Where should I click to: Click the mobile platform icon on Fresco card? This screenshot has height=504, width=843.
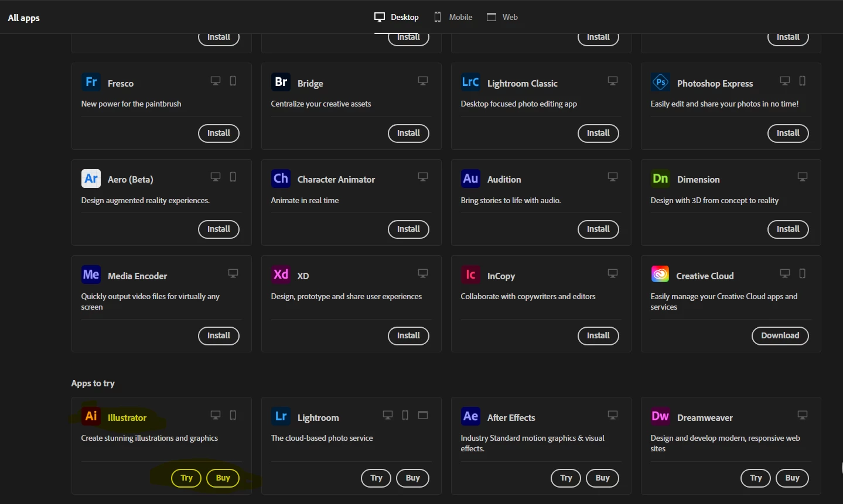click(x=233, y=81)
